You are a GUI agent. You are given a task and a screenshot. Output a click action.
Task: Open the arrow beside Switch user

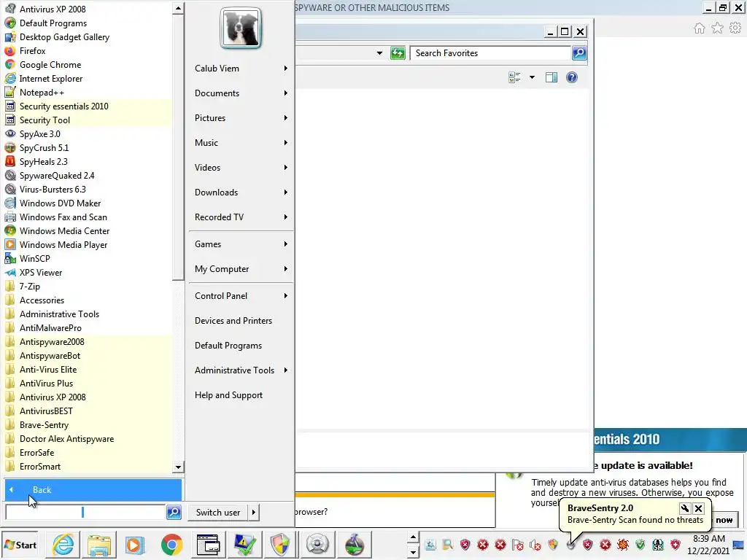[x=253, y=513]
